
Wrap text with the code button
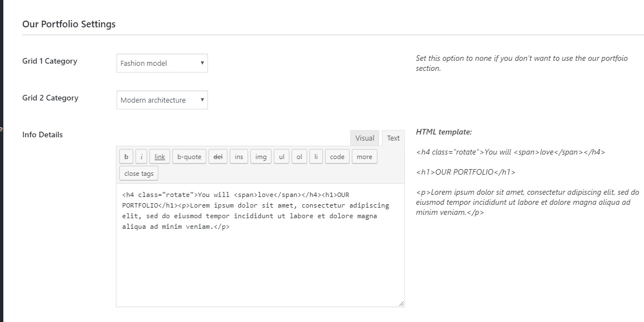coord(337,157)
